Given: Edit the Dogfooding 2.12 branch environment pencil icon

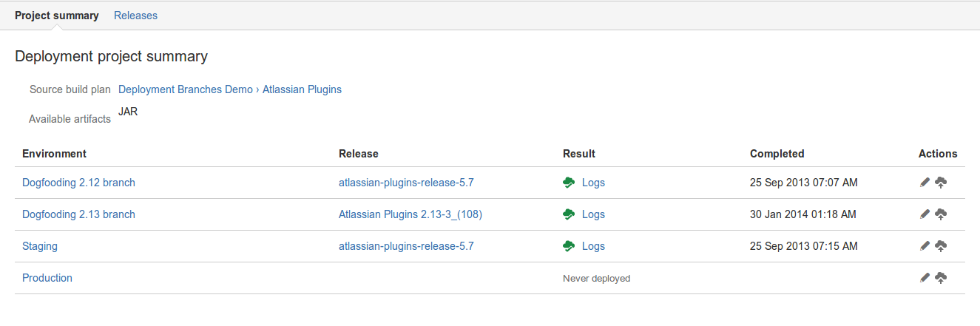Looking at the screenshot, I should click(925, 183).
